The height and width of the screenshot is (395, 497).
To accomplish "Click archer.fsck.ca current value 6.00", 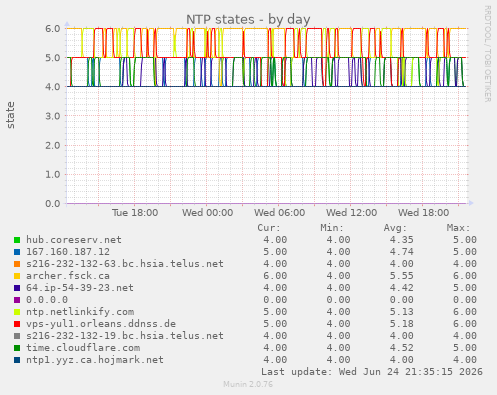I will (x=275, y=276).
